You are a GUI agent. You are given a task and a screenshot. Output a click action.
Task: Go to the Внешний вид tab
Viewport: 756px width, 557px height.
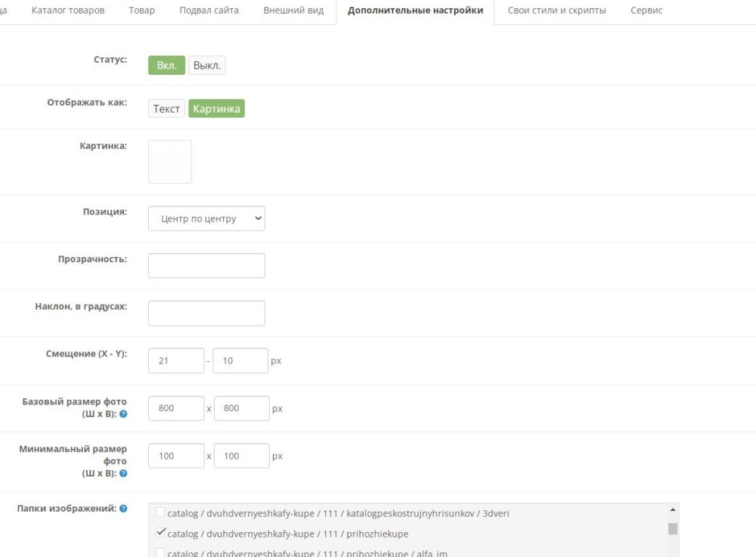(294, 10)
